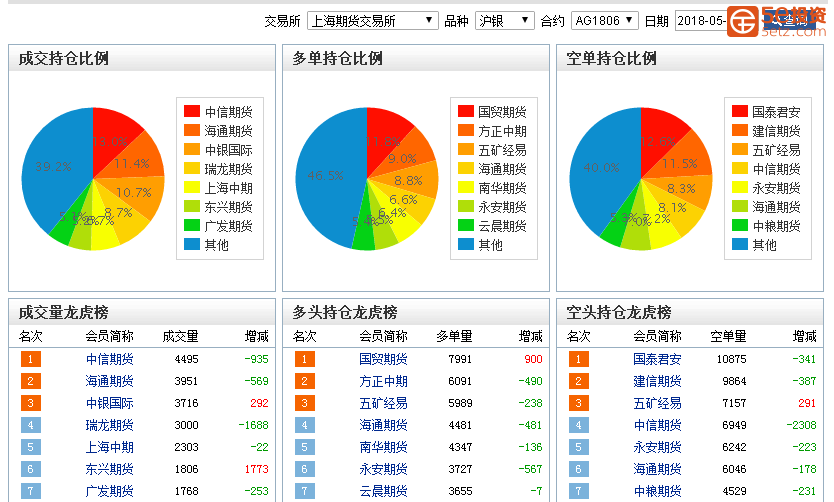Click the 多单持仓比例 panel title
The image size is (834, 502).
[x=337, y=58]
